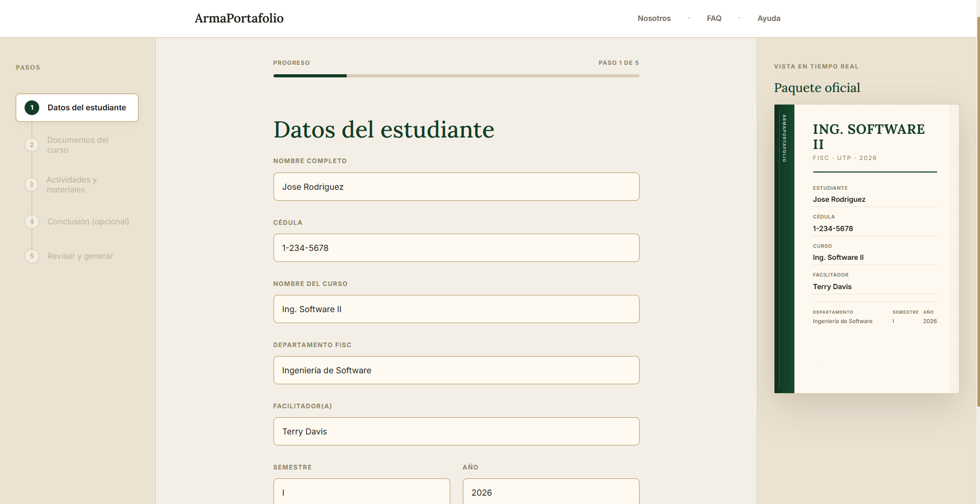
Task: Open the Ayuda link
Action: (x=769, y=18)
